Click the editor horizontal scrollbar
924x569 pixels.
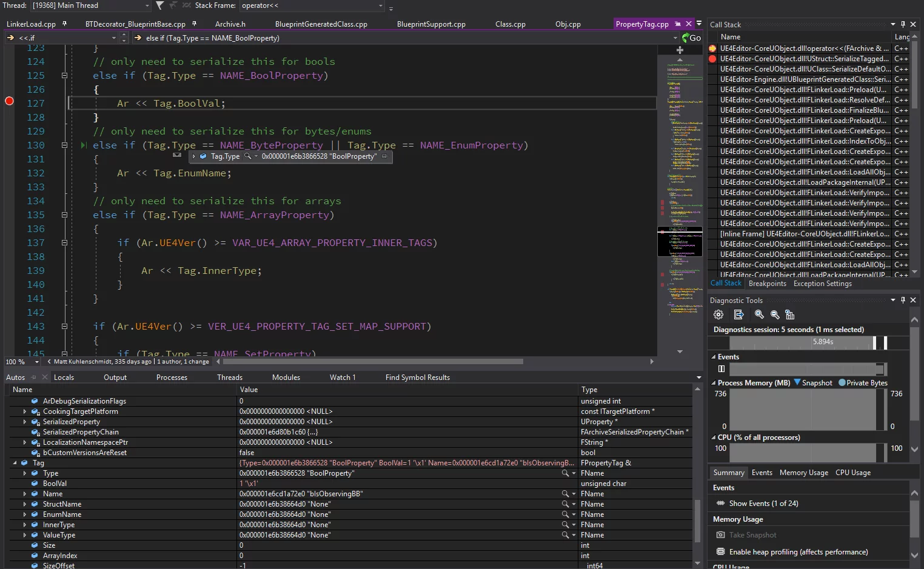coord(373,362)
